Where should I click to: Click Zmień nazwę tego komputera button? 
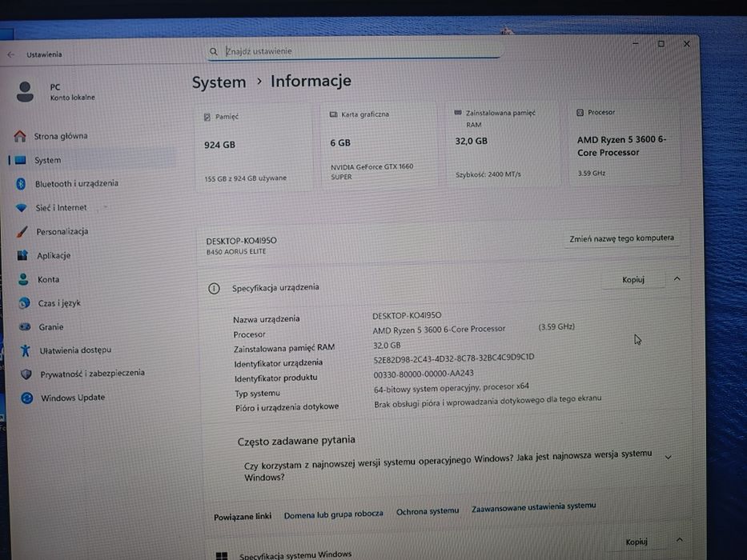click(x=622, y=238)
